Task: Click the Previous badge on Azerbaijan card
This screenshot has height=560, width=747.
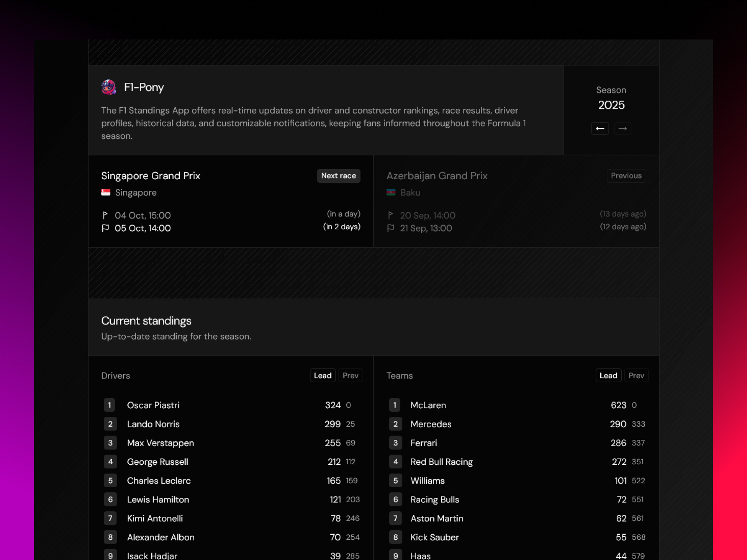Action: [x=626, y=176]
